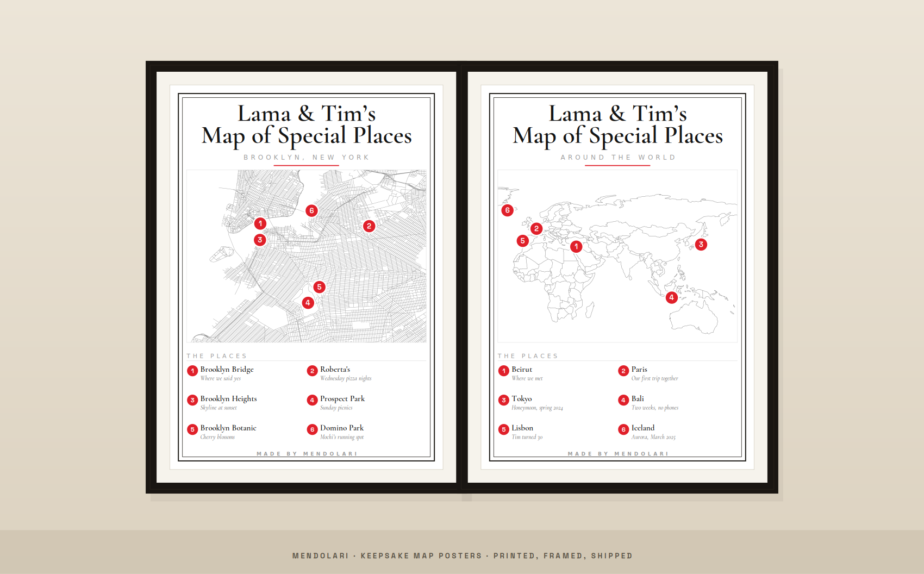Select the number badge beside Tokyo
The image size is (924, 574).
coord(504,400)
